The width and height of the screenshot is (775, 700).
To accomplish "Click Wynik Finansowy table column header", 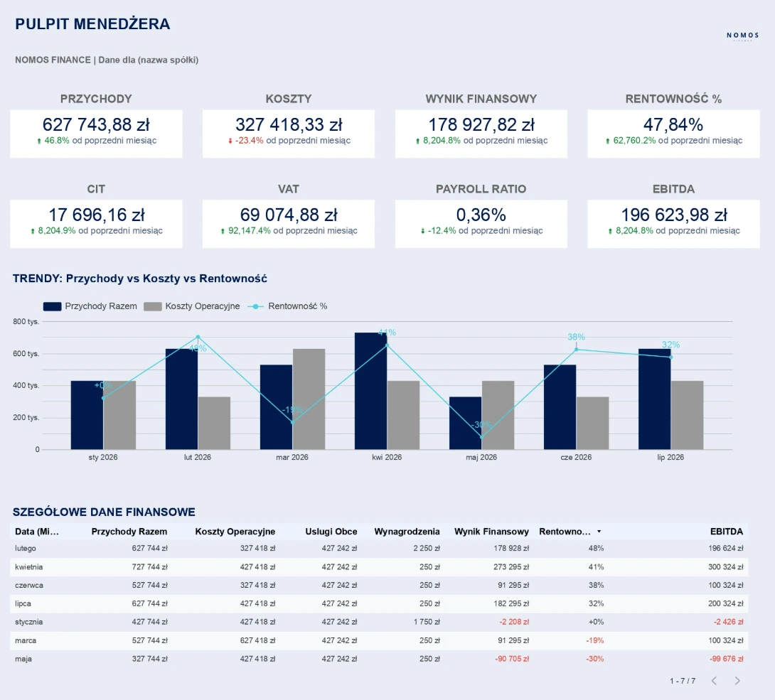I will pos(491,532).
